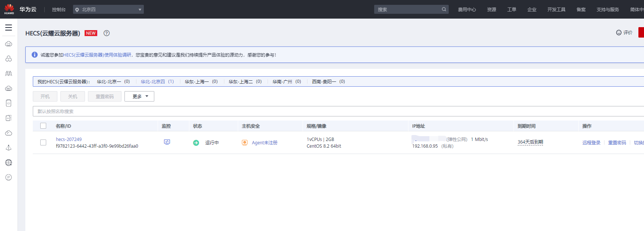644x231 pixels.
Task: Click the 状态 column header
Action: pyautogui.click(x=198, y=126)
